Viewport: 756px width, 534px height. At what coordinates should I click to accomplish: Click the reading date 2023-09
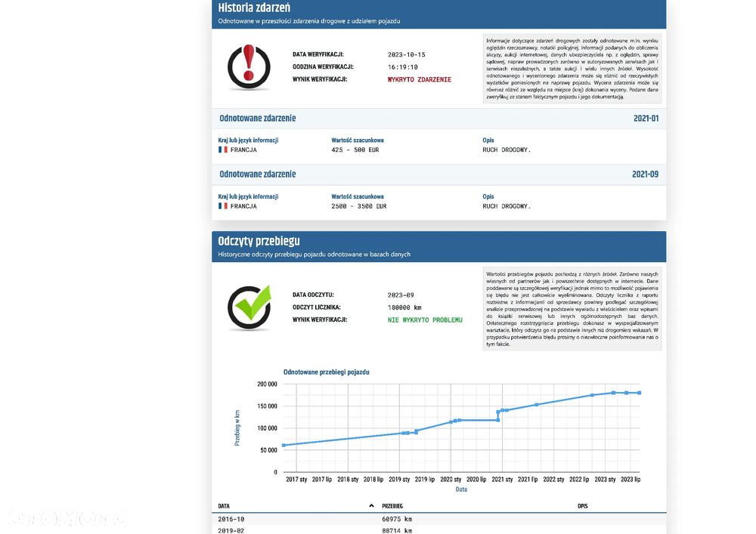pyautogui.click(x=401, y=295)
